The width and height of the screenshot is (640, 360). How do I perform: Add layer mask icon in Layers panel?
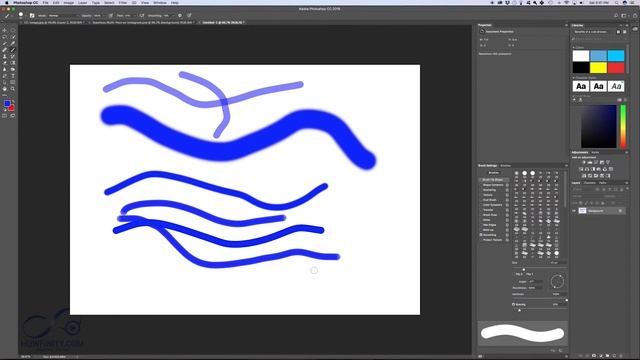coord(594,356)
